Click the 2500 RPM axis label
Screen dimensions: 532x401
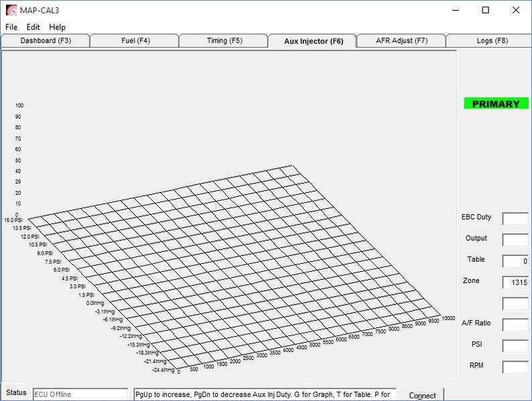249,358
